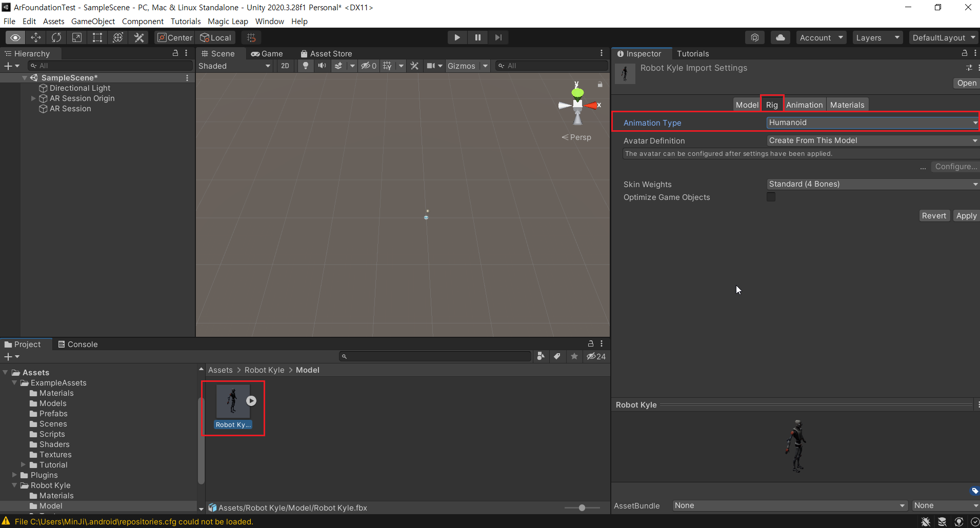This screenshot has height=528, width=980.
Task: Click the Revert button
Action: [x=934, y=216]
